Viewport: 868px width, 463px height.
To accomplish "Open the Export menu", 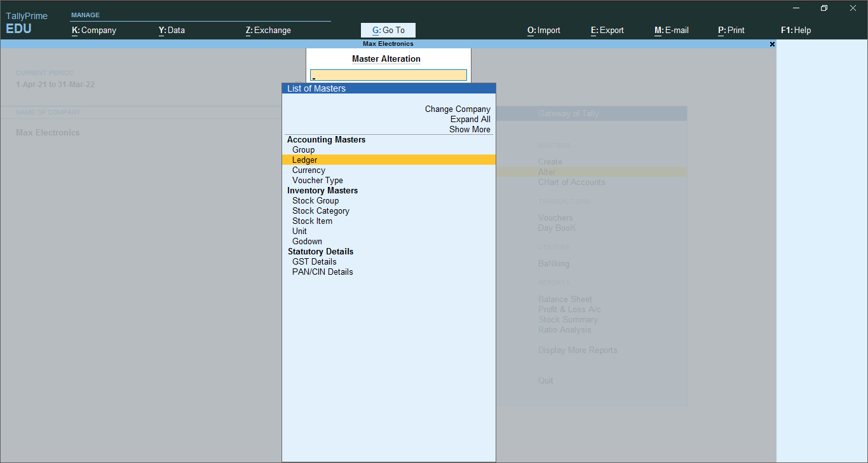I will click(607, 30).
